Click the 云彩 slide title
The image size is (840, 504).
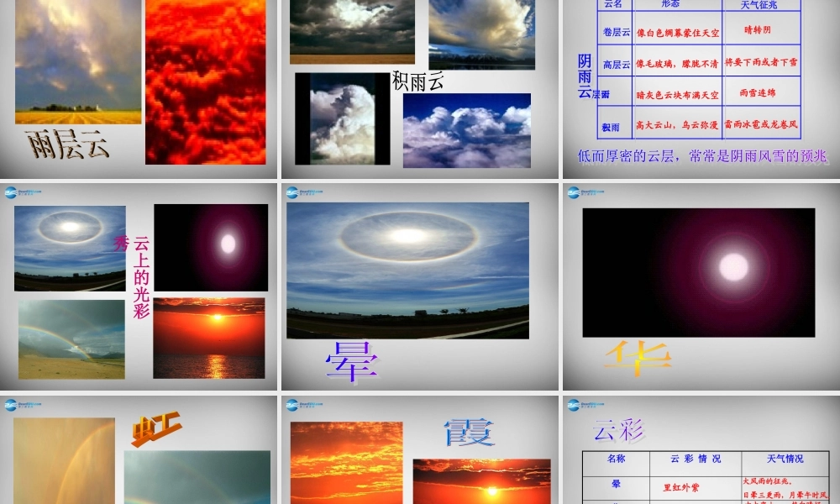point(617,429)
